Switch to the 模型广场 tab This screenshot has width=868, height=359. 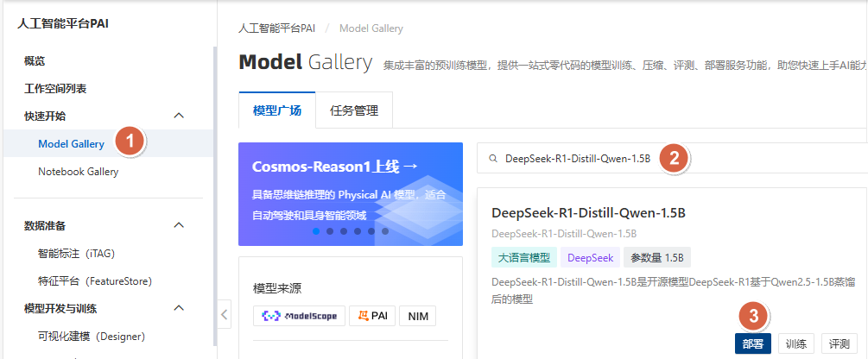pyautogui.click(x=276, y=110)
